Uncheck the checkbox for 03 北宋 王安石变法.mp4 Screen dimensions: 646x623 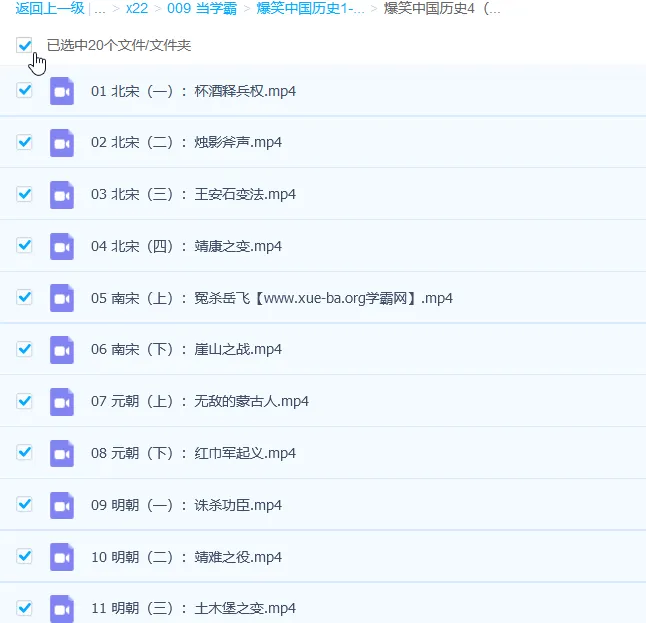tap(24, 194)
